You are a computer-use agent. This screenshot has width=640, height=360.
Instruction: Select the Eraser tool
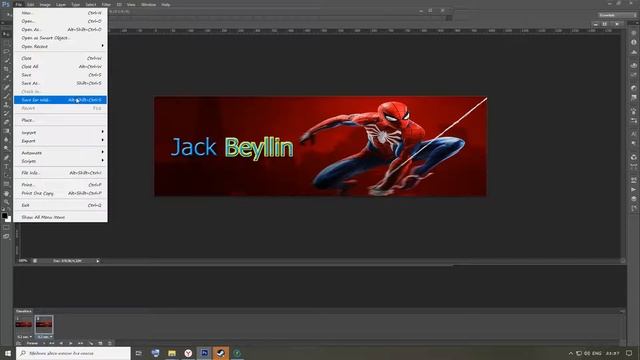pos(6,122)
